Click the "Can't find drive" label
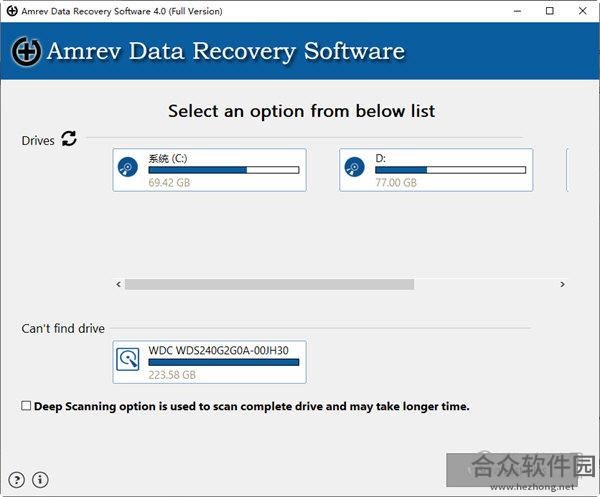The image size is (600, 497). (63, 328)
